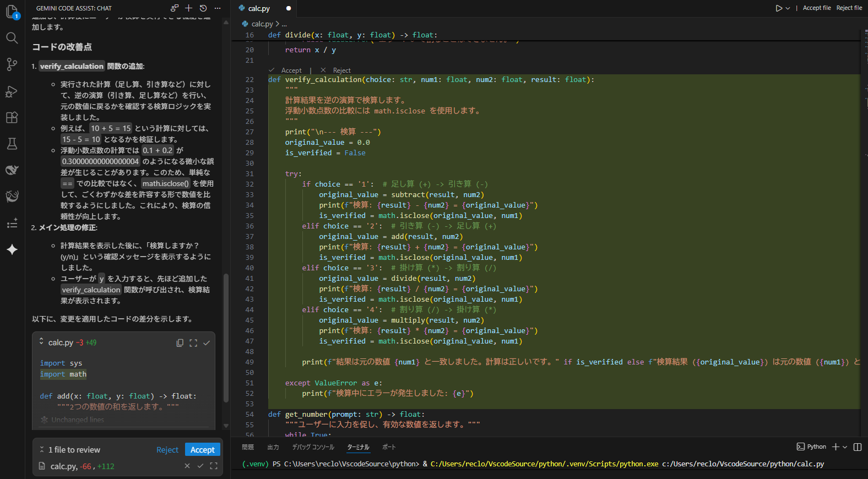Toggle split terminal layout icon
Viewport: 868px width, 479px height.
[858, 447]
